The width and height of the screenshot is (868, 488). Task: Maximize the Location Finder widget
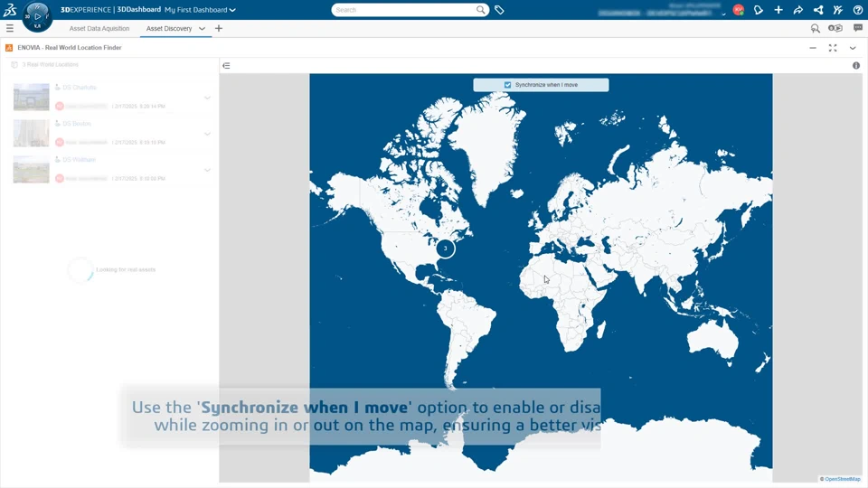[833, 48]
